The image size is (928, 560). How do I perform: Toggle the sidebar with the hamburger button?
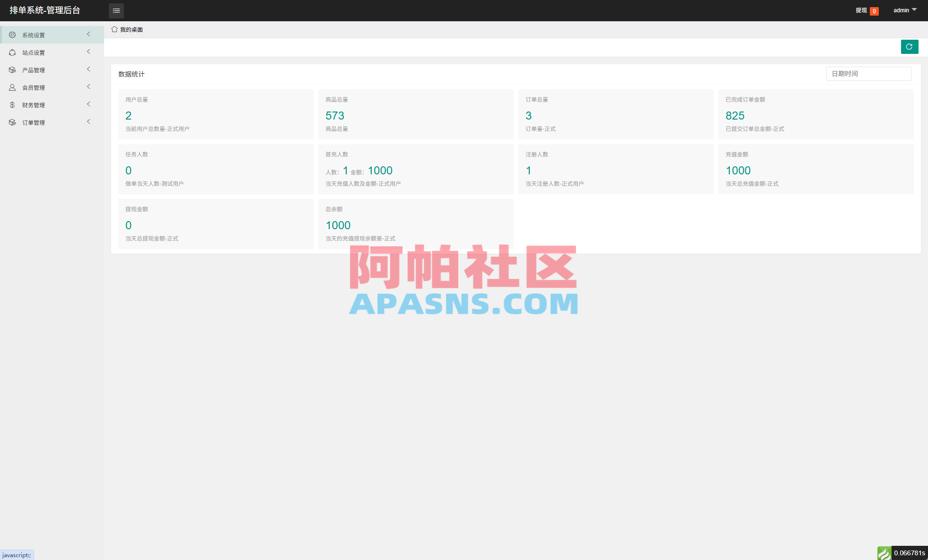pos(116,10)
